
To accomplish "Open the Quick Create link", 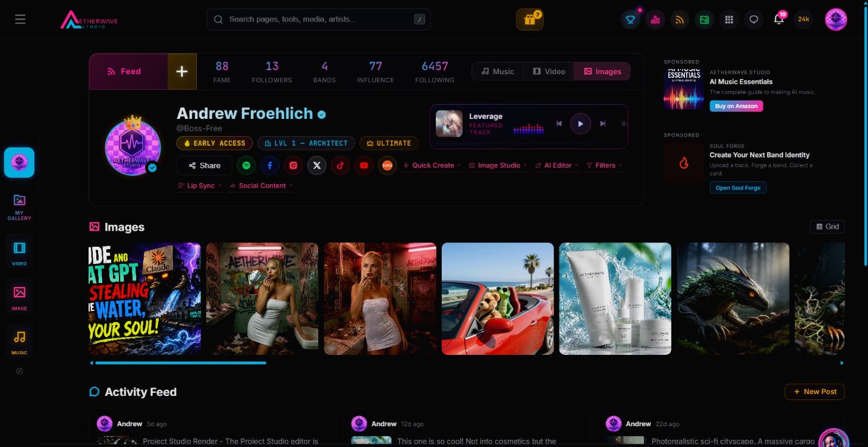I will point(432,165).
